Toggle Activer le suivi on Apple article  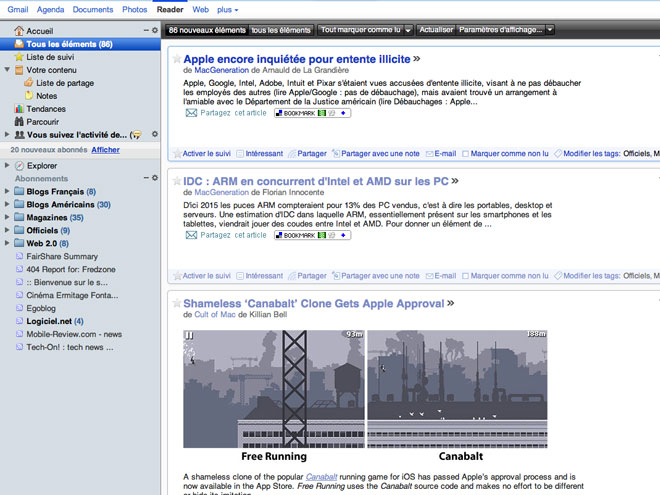coord(202,154)
